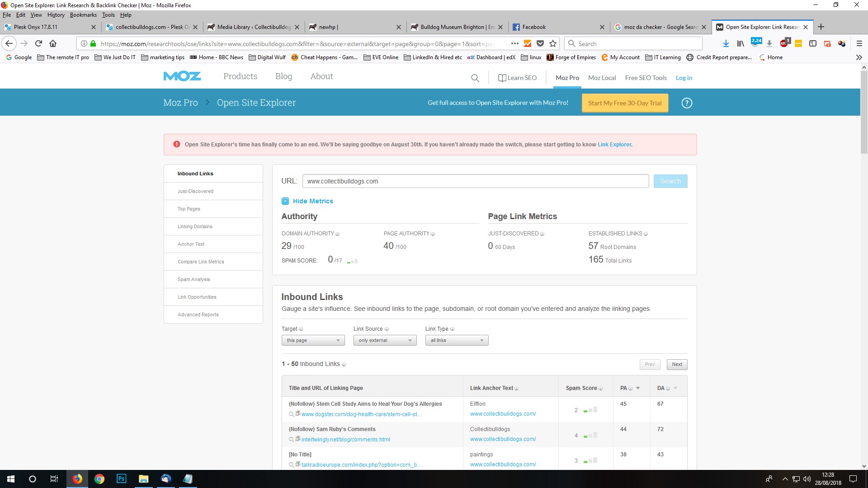Click the help question mark icon
This screenshot has height=488, width=868.
point(687,103)
